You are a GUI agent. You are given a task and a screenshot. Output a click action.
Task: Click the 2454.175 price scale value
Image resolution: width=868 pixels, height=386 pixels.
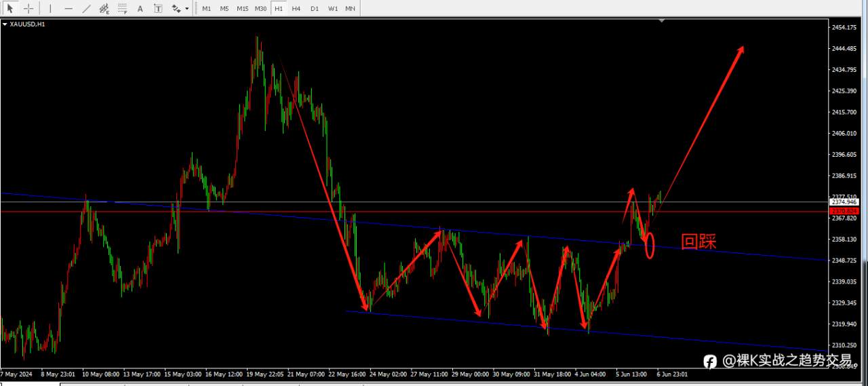tap(844, 27)
